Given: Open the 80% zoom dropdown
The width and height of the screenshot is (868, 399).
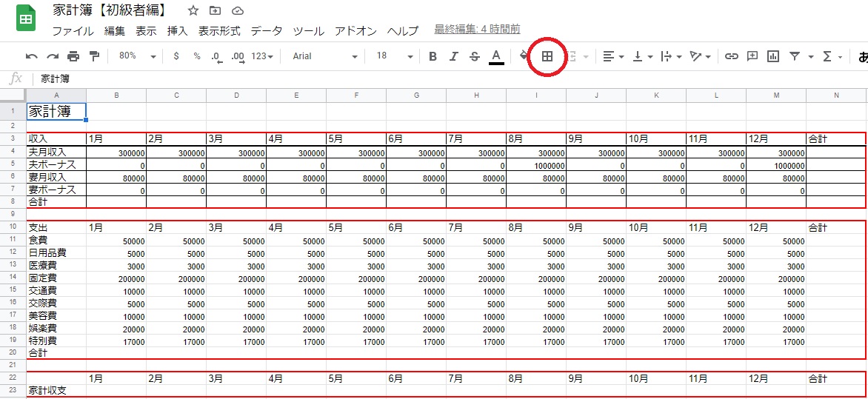Looking at the screenshot, I should click(x=137, y=56).
